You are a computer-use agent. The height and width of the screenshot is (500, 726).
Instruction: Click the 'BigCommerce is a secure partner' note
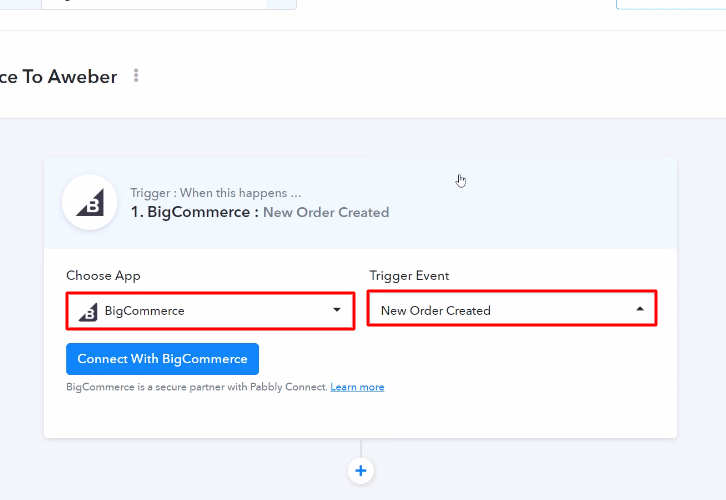(197, 387)
